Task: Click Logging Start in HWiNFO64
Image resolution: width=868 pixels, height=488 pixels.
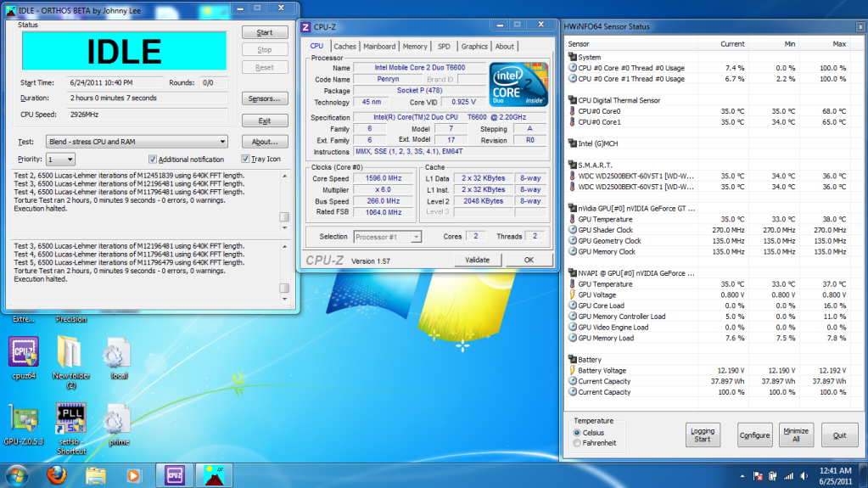Action: click(x=703, y=435)
